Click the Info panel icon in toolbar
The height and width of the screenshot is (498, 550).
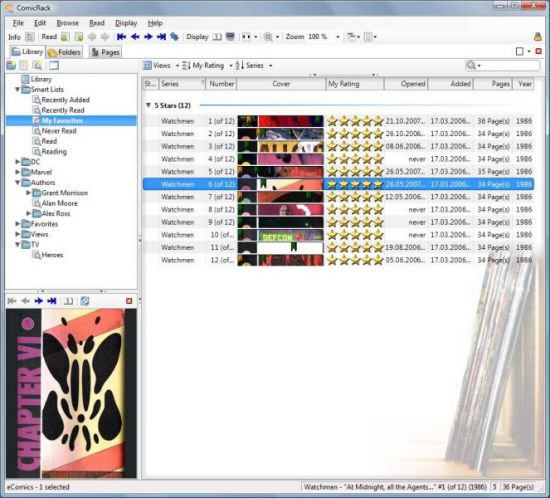(x=30, y=37)
